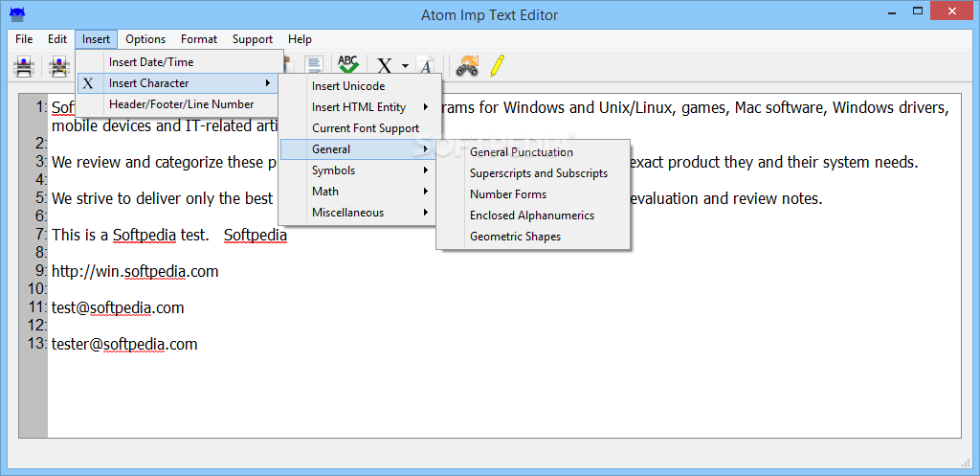
Task: Open dropdown arrow next to X icon
Action: point(405,66)
